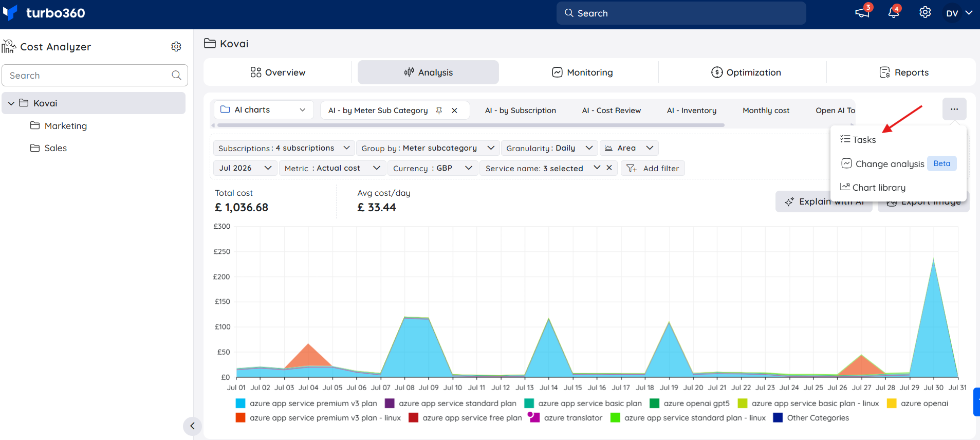Image resolution: width=980 pixels, height=440 pixels.
Task: Open the notifications bell
Action: (x=894, y=13)
